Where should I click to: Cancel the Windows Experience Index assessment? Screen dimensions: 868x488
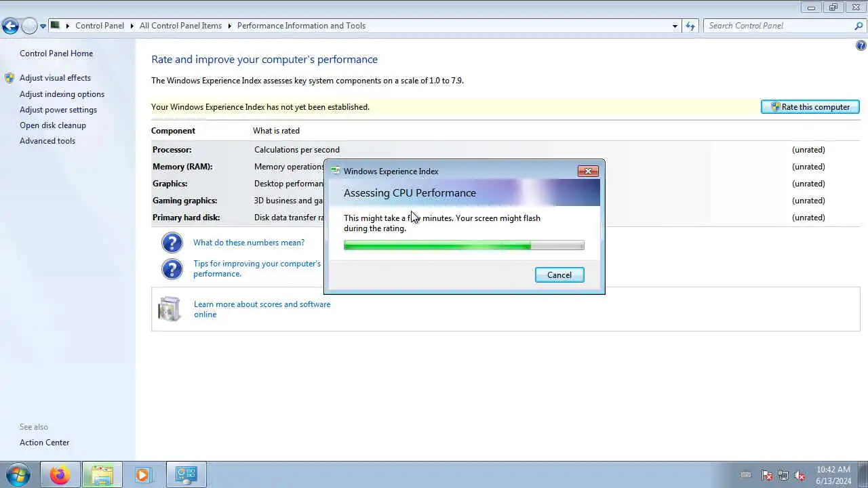pos(559,274)
